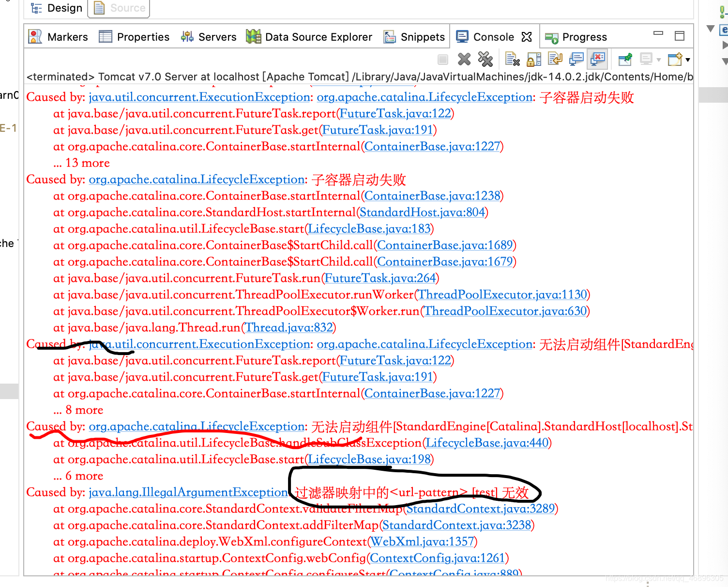Maximize the console view panel
This screenshot has width=728, height=587.
(680, 35)
